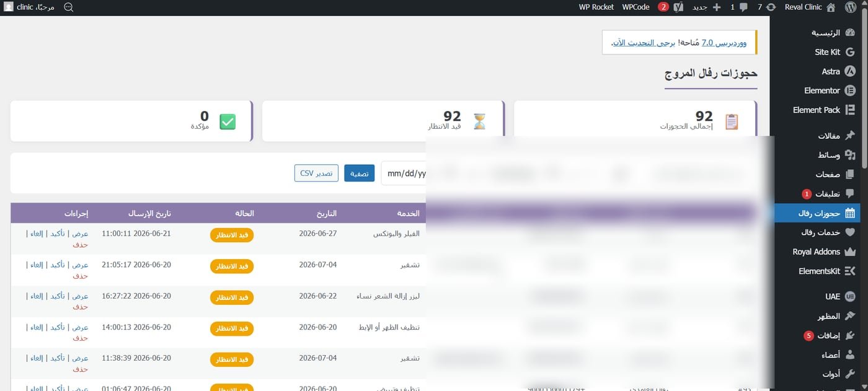
Task: Click حذف in الفيلر والبوتكس row
Action: pos(81,245)
